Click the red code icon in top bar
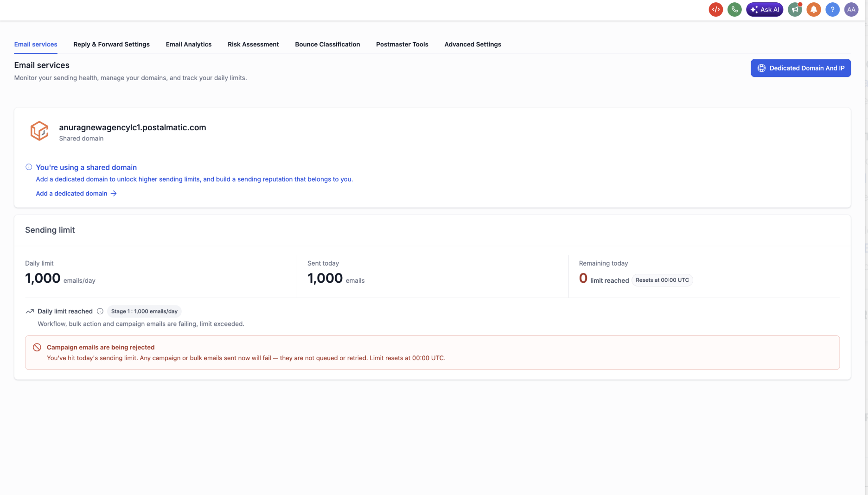The width and height of the screenshot is (868, 495). [x=716, y=9]
